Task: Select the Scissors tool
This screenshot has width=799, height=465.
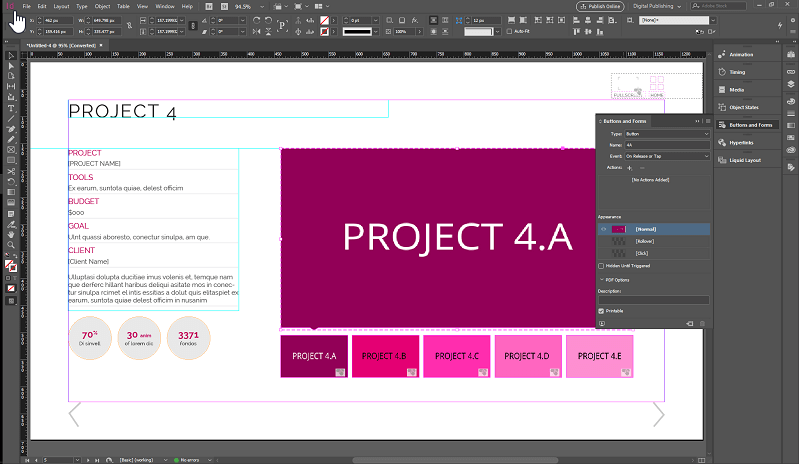Action: click(x=11, y=171)
